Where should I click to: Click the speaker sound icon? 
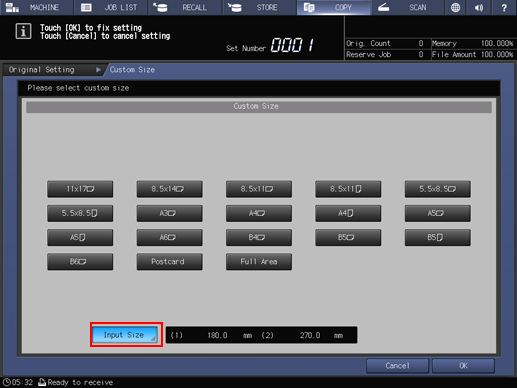479,7
